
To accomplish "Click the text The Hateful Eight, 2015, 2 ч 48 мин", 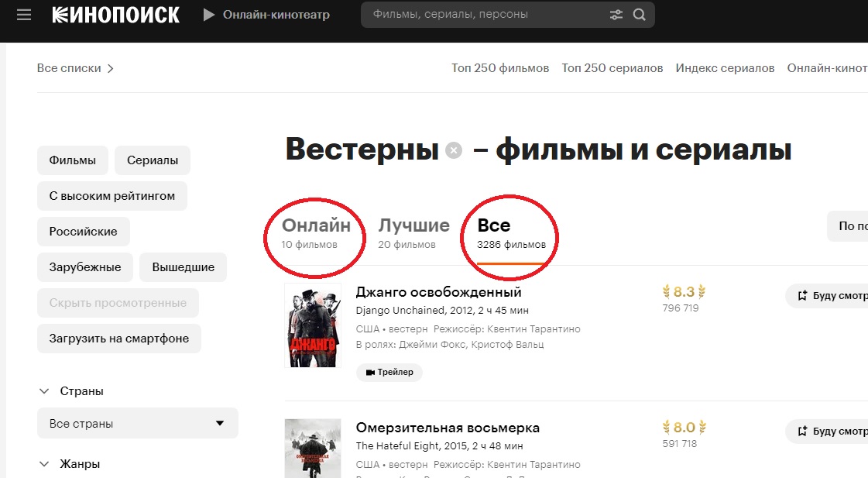I will click(440, 446).
